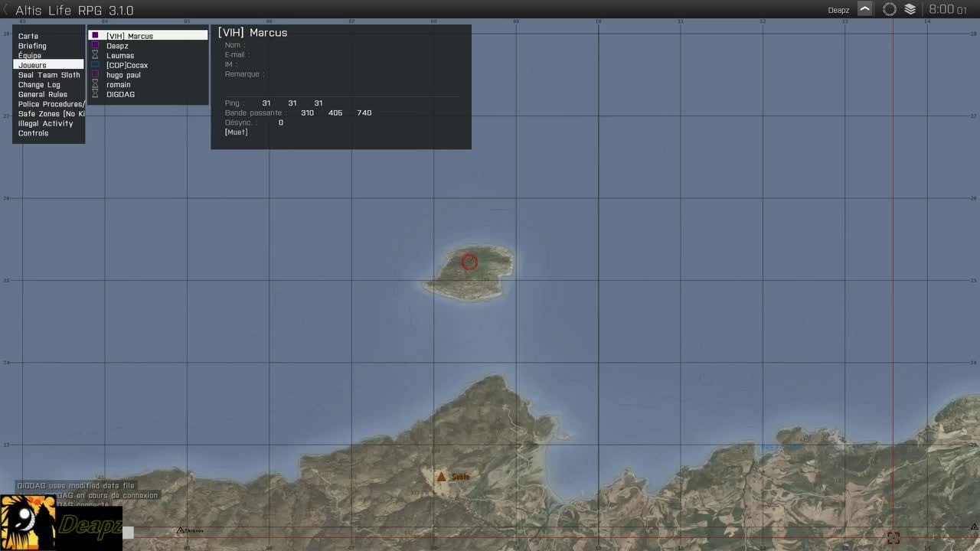Click the Deapz name in the top bar
The image size is (980, 551).
(838, 10)
